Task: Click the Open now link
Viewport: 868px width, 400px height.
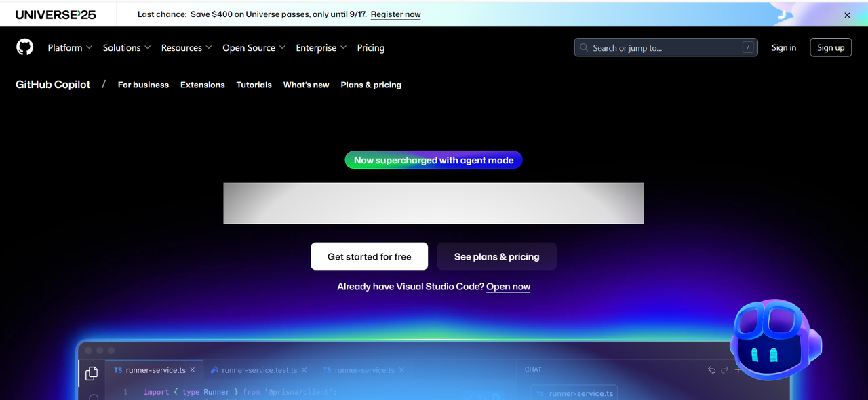Action: [509, 287]
